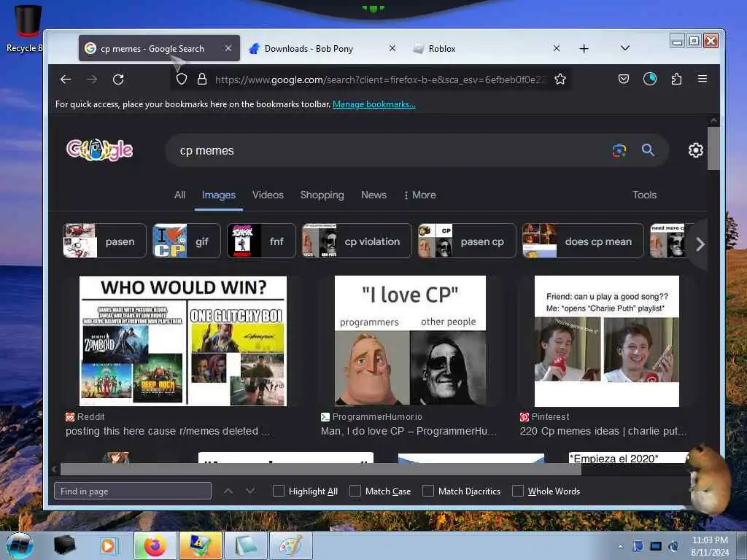Jump to next find-in-page match
Viewport: 747px width, 560px height.
[250, 491]
